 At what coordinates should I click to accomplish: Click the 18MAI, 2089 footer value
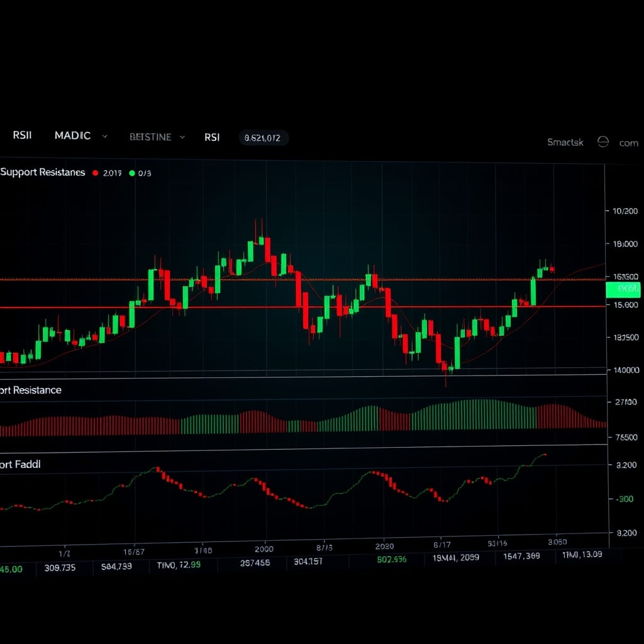[x=456, y=558]
